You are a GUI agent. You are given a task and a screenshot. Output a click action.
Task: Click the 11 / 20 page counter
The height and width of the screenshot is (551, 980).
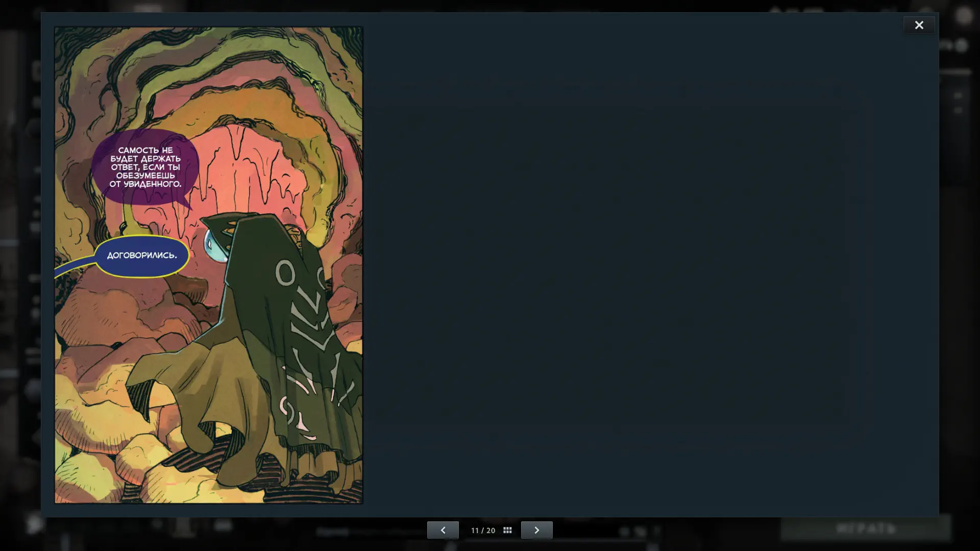click(x=483, y=531)
